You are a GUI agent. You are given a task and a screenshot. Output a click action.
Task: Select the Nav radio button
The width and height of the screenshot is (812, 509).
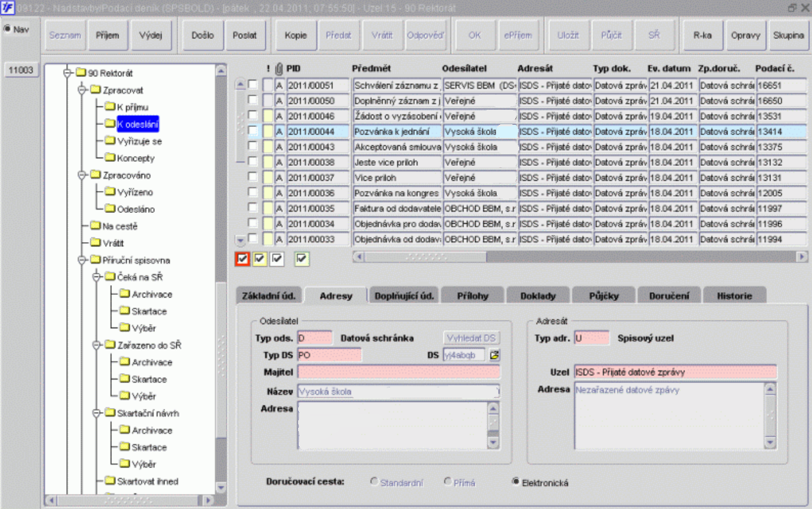point(8,29)
